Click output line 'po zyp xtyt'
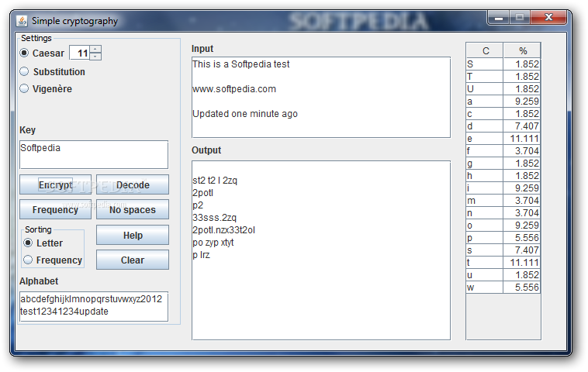 pos(213,243)
